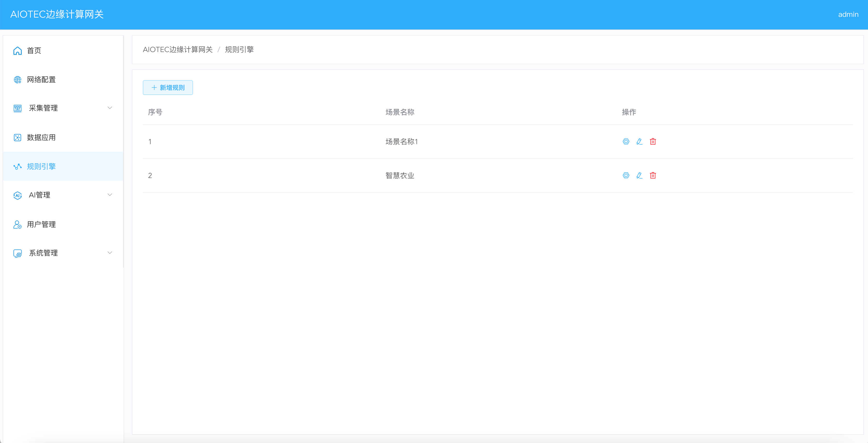Click the globe icon for 网络配置
Image resolution: width=868 pixels, height=443 pixels.
(x=18, y=79)
